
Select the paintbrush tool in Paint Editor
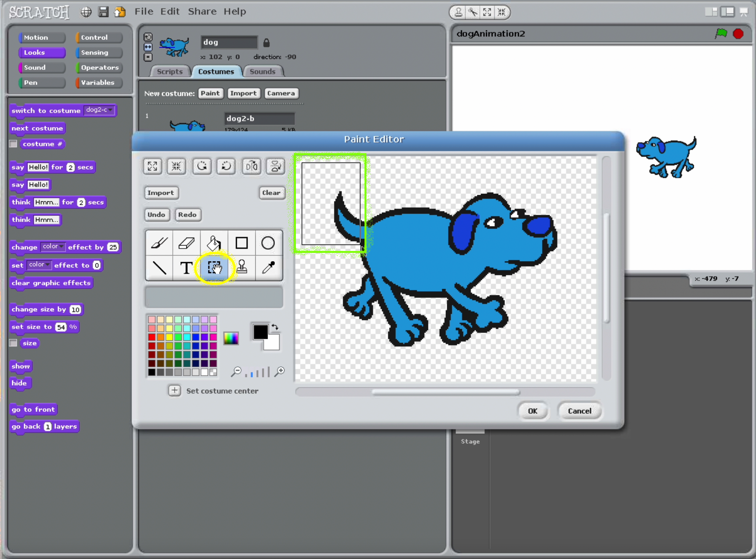click(x=159, y=243)
